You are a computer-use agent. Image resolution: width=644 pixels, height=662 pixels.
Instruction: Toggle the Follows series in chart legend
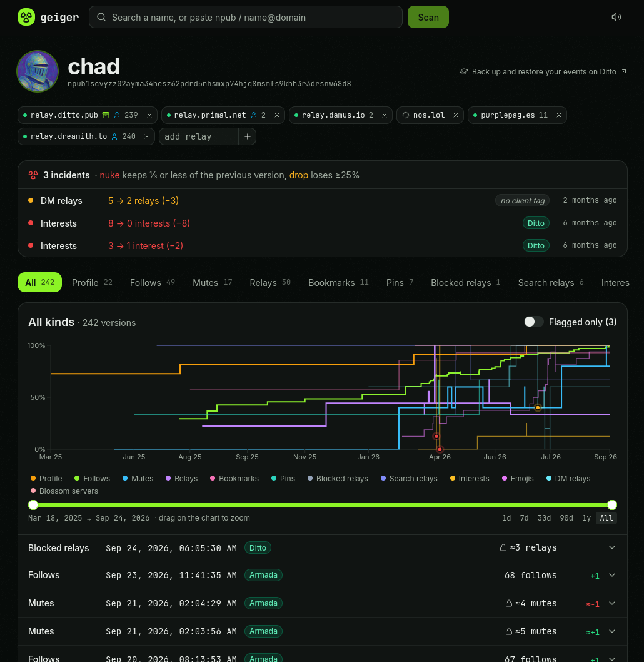coord(92,478)
